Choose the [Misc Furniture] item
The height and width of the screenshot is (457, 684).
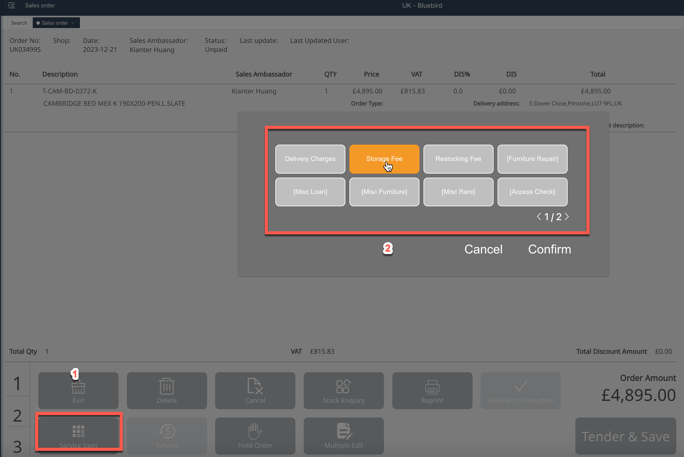(x=384, y=192)
